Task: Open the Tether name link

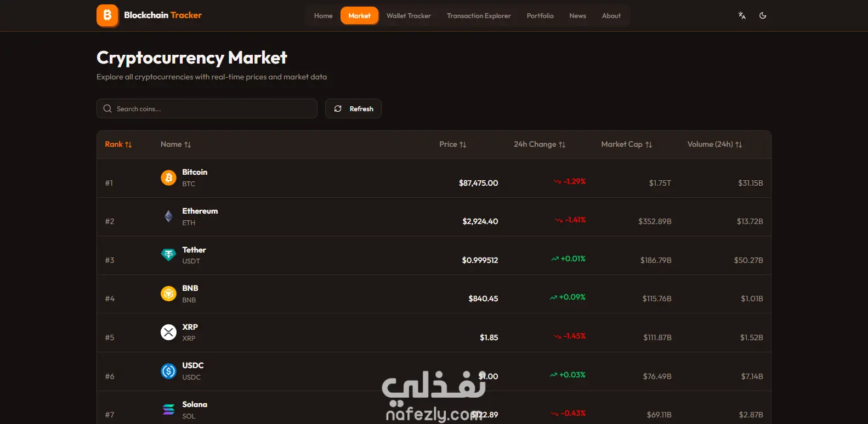Action: (x=194, y=250)
